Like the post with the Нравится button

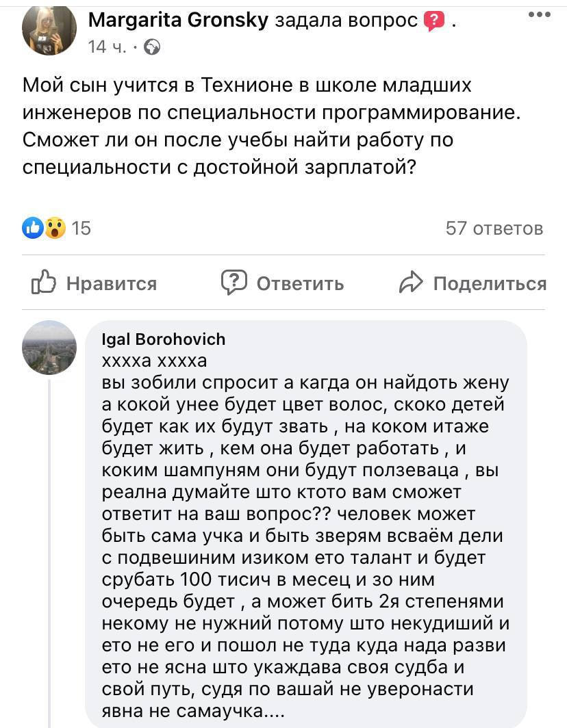(94, 283)
